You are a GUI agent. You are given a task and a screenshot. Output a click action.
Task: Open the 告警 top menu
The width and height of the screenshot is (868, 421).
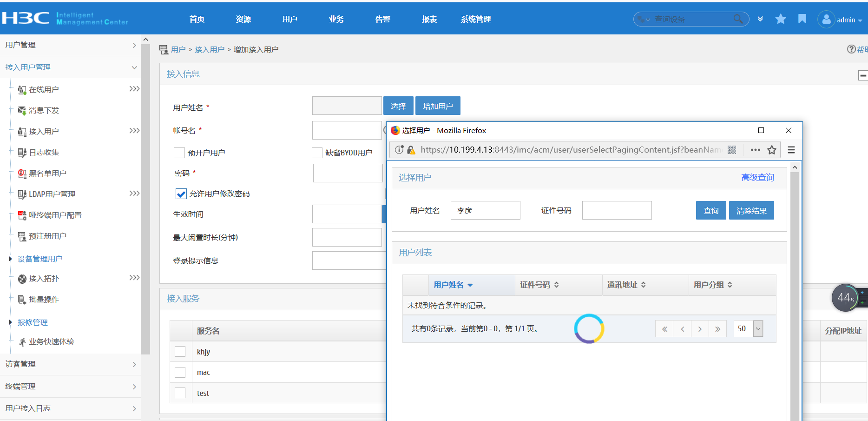coord(382,19)
